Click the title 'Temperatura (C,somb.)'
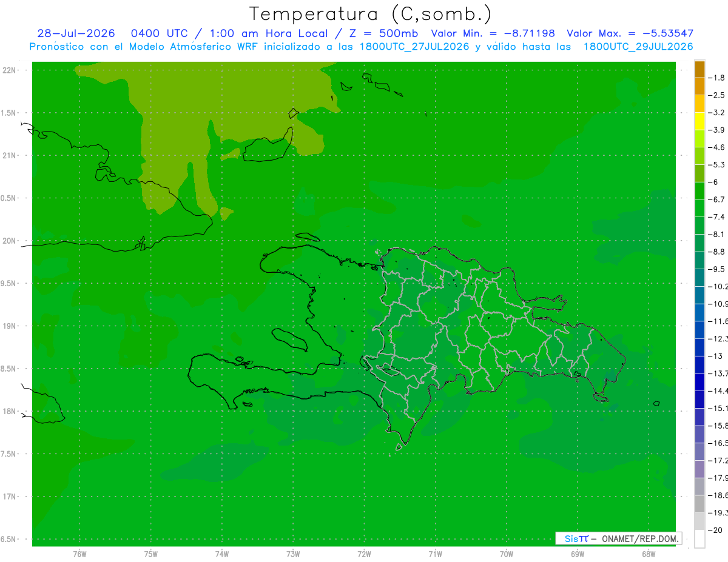Image resolution: width=728 pixels, height=562 pixels. pos(371,14)
